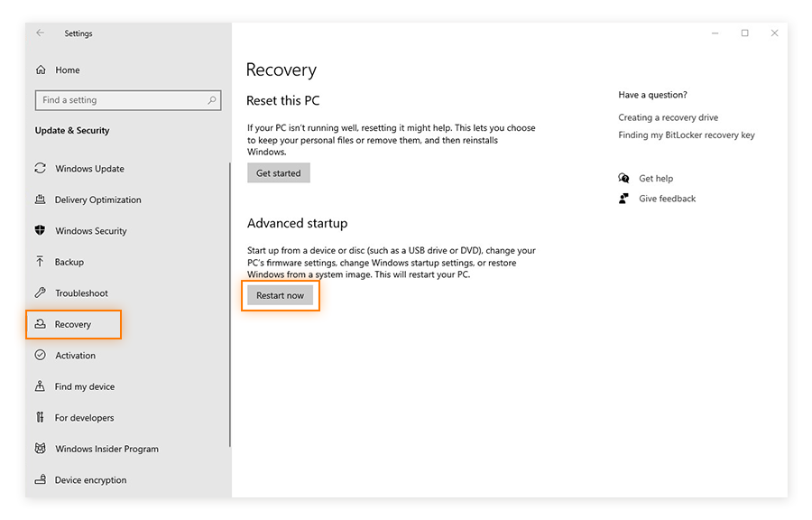Open the Backup settings icon
This screenshot has height=520, width=812.
(42, 262)
